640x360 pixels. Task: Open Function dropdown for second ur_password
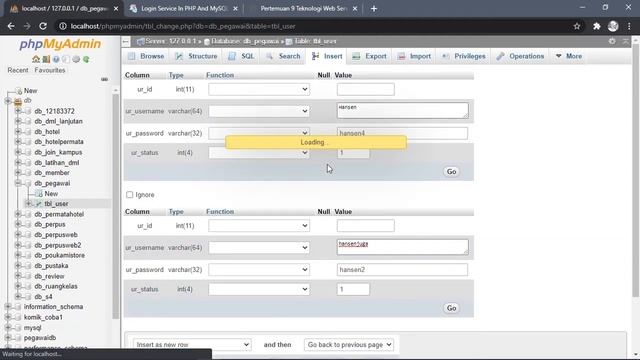click(x=259, y=269)
